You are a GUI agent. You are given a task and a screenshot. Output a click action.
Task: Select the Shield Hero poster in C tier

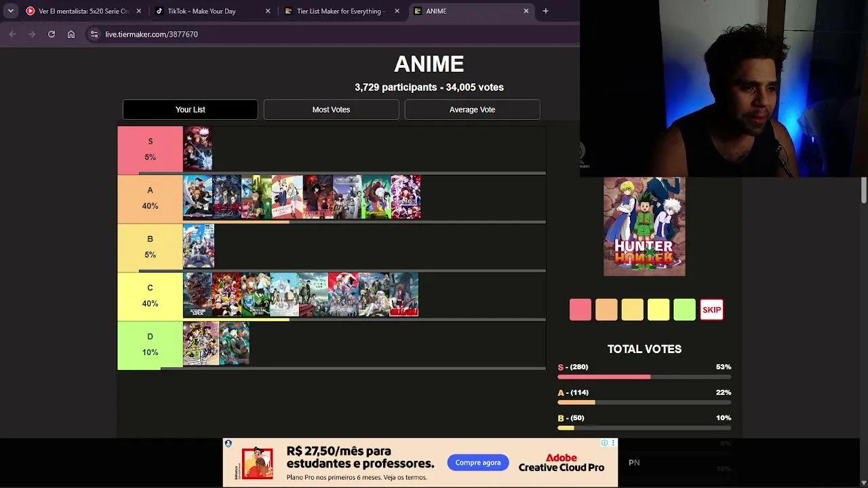coord(256,295)
